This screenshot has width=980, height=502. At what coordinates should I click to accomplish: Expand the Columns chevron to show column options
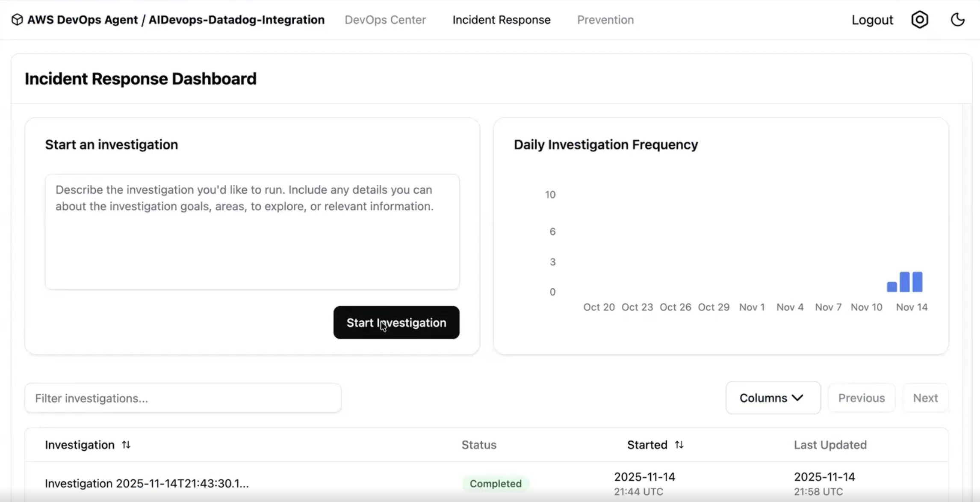tap(797, 398)
